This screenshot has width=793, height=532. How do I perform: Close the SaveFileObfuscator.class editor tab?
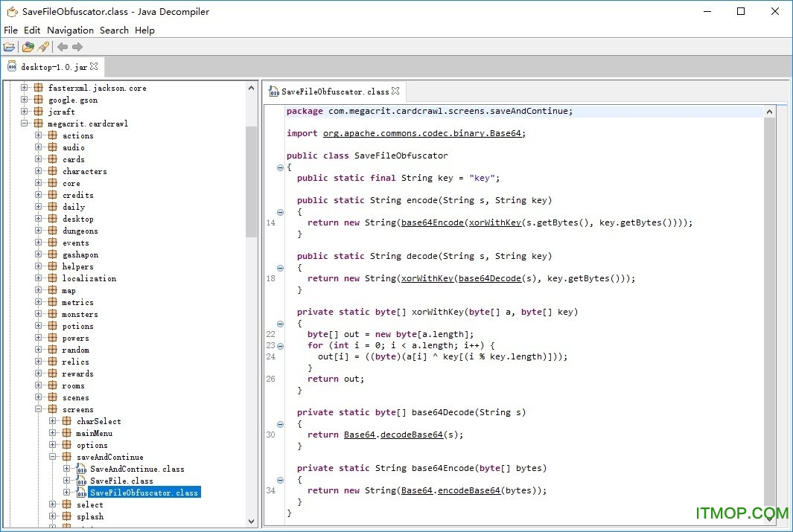395,91
